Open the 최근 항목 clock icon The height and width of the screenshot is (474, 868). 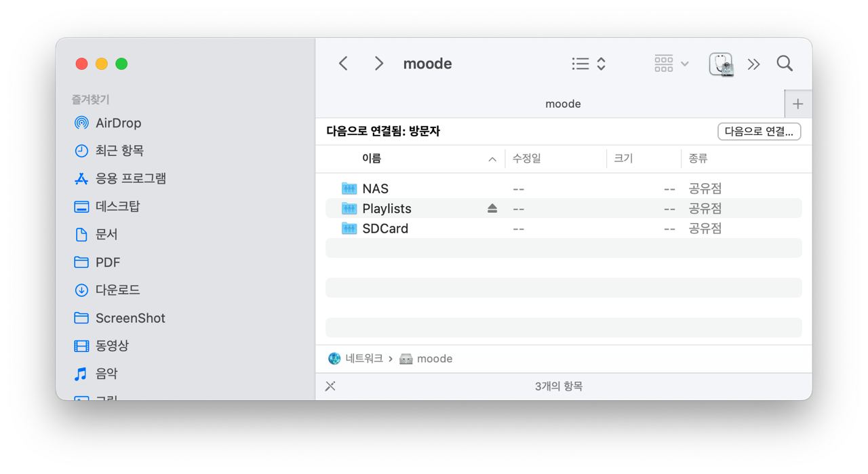(x=81, y=151)
